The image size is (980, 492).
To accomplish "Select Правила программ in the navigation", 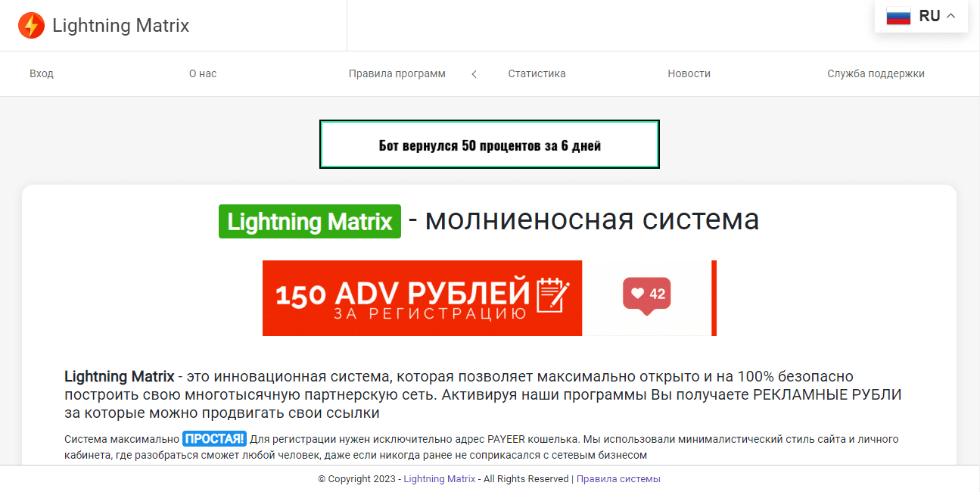I will pos(397,73).
